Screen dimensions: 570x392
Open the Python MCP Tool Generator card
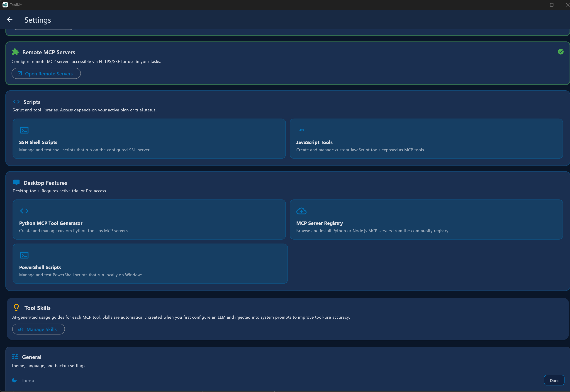click(149, 220)
